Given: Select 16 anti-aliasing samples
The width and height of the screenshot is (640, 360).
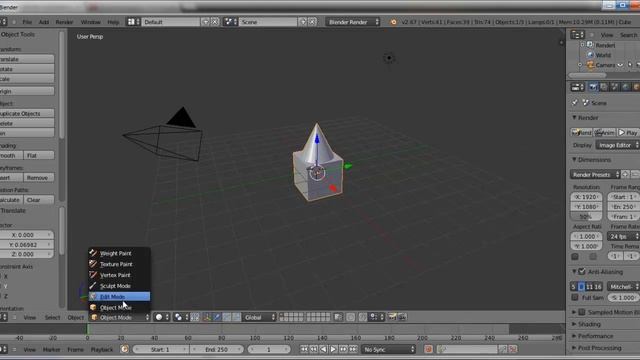Looking at the screenshot, I should (x=598, y=287).
